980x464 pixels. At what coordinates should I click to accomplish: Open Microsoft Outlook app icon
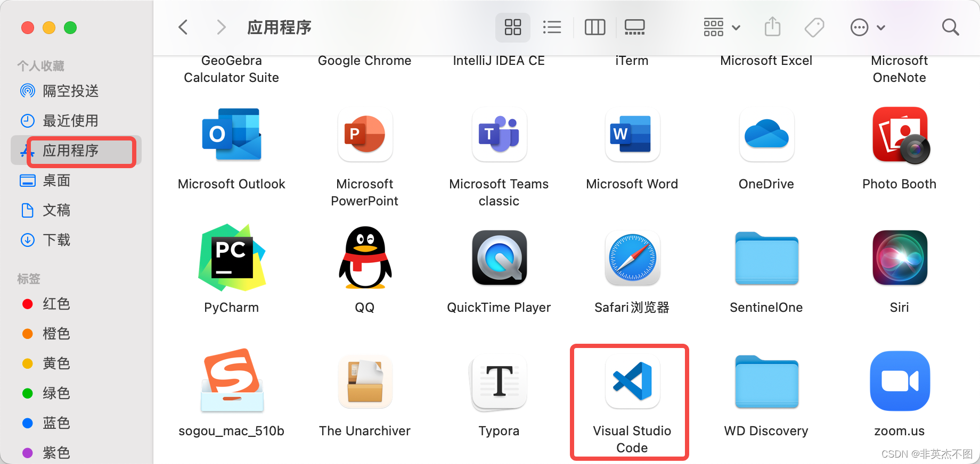click(x=232, y=134)
